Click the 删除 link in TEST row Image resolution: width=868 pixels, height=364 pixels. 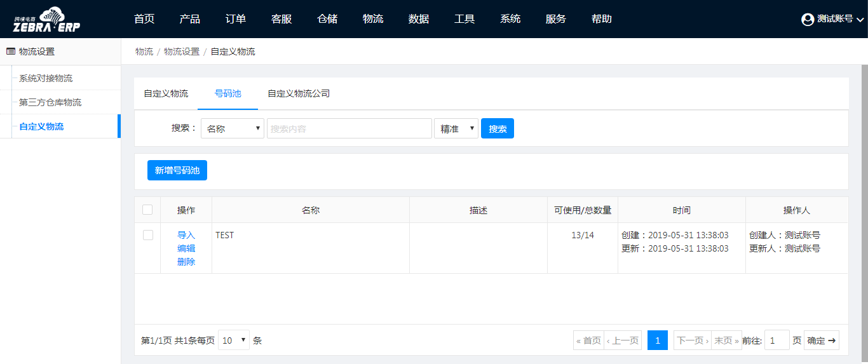tap(186, 262)
